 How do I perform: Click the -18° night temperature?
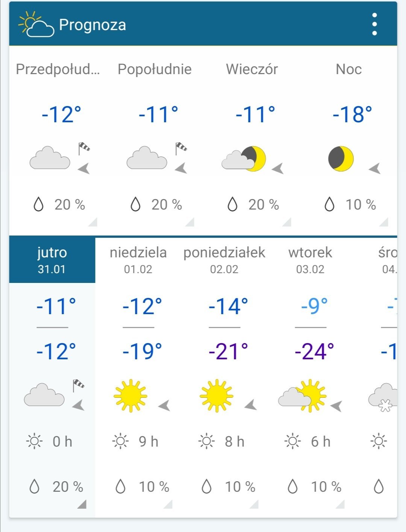(352, 114)
